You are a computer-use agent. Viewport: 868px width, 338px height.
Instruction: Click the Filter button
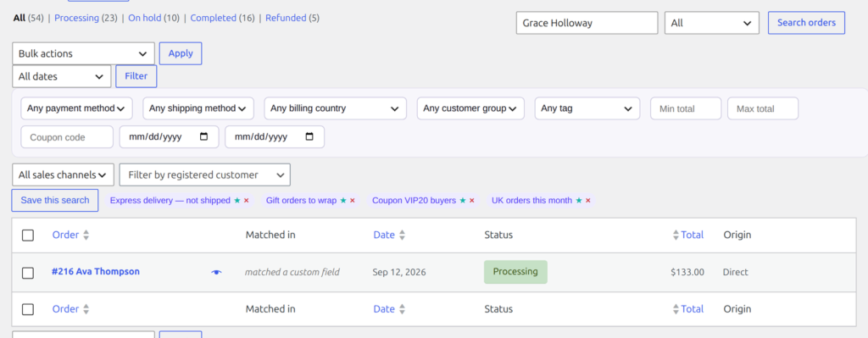136,76
